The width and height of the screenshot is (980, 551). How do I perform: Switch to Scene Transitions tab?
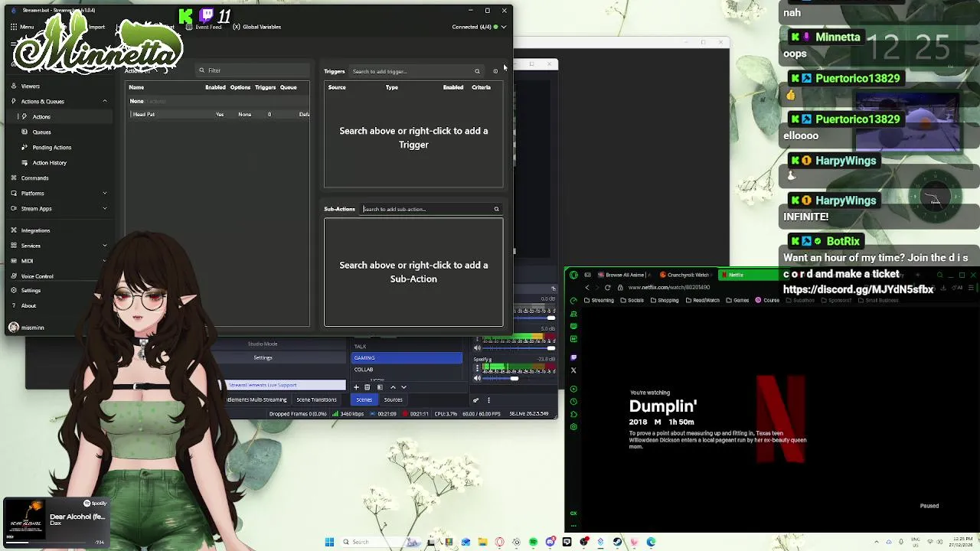(x=316, y=399)
